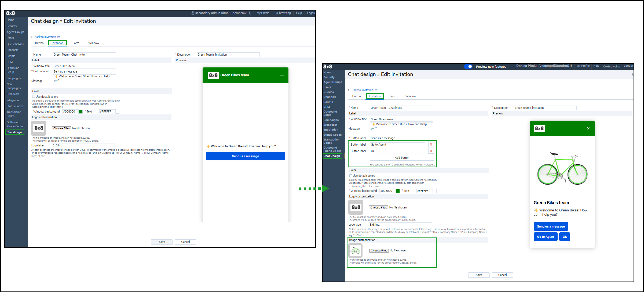Click the secondary admin user icon
This screenshot has height=292, width=644.
193,13
